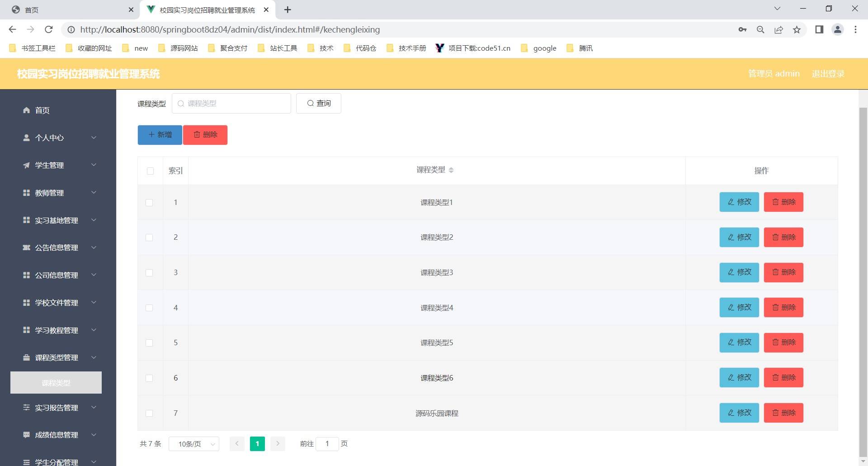868x466 pixels.
Task: Click 修改 for row 课程类型5
Action: point(739,342)
